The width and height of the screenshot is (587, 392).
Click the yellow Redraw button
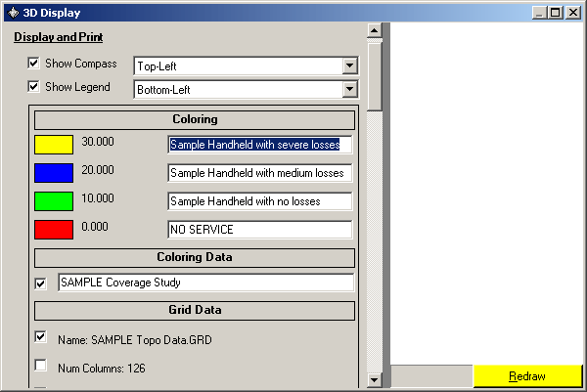click(527, 376)
